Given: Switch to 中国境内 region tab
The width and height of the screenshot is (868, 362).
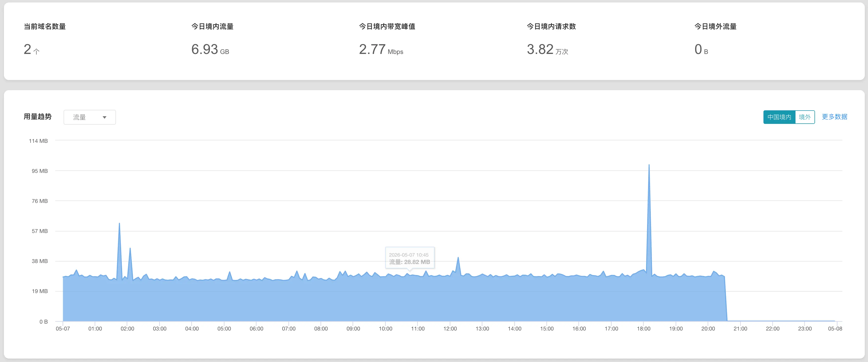Looking at the screenshot, I should 779,117.
